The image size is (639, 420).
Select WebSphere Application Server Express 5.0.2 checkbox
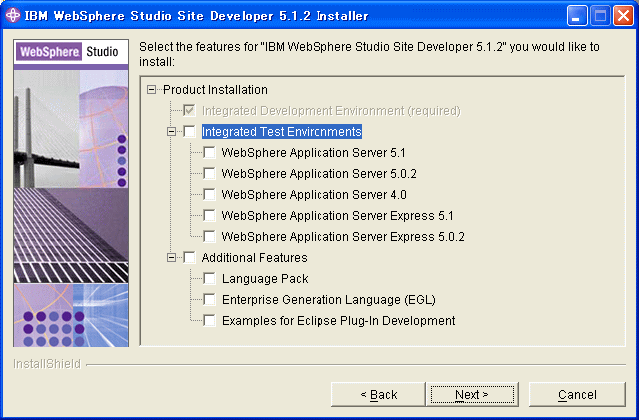209,236
